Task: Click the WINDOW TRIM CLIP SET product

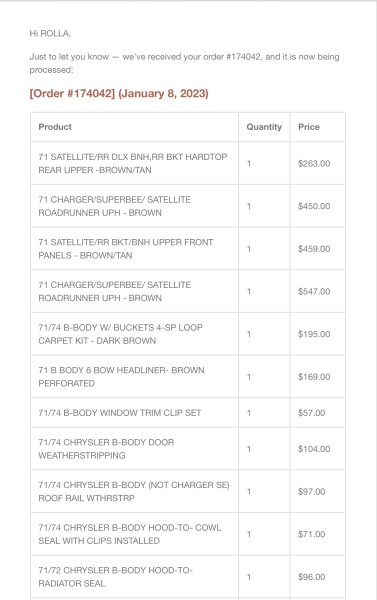Action: [120, 413]
